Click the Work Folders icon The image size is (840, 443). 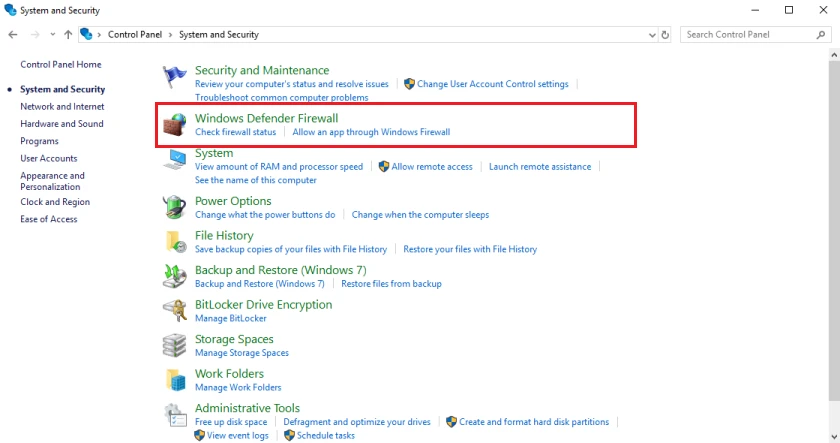175,380
